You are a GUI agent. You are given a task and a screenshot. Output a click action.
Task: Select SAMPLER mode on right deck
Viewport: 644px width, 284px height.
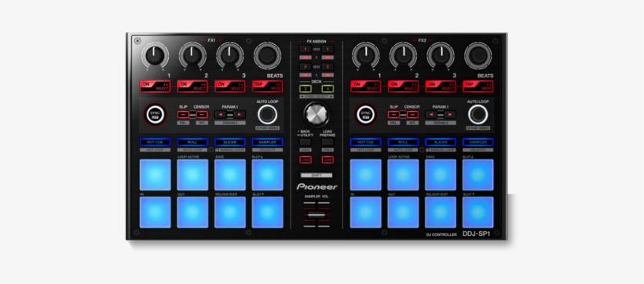(478, 142)
